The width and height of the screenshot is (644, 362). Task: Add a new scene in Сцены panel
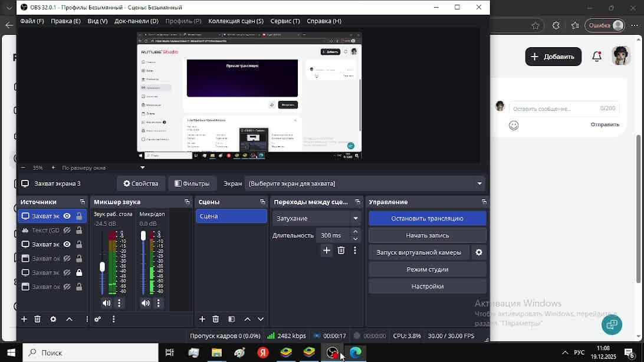(202, 319)
